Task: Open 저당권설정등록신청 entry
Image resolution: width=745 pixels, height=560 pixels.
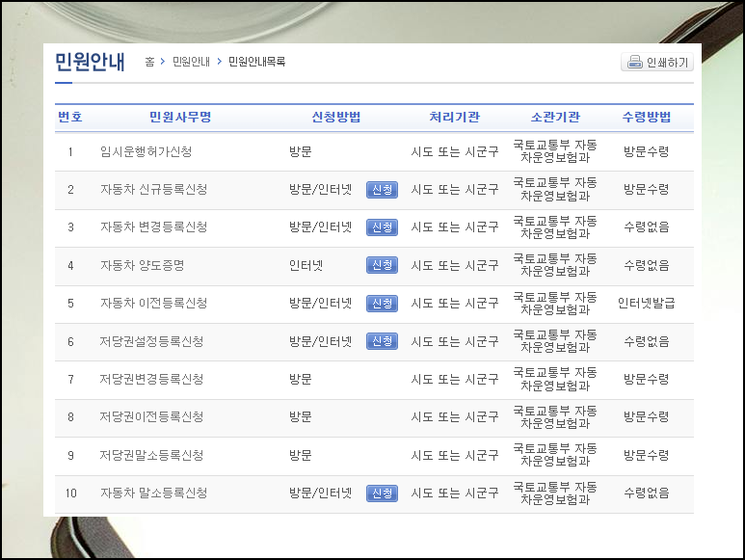Action: [151, 341]
